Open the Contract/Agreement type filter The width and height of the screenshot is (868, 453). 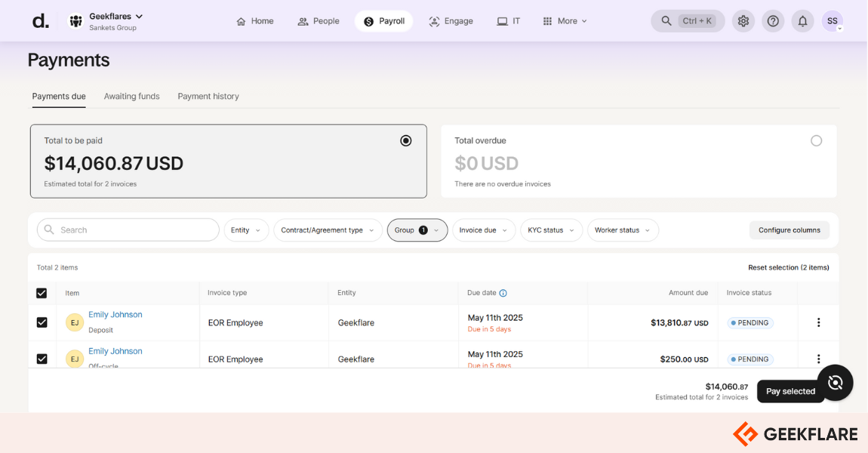(328, 230)
